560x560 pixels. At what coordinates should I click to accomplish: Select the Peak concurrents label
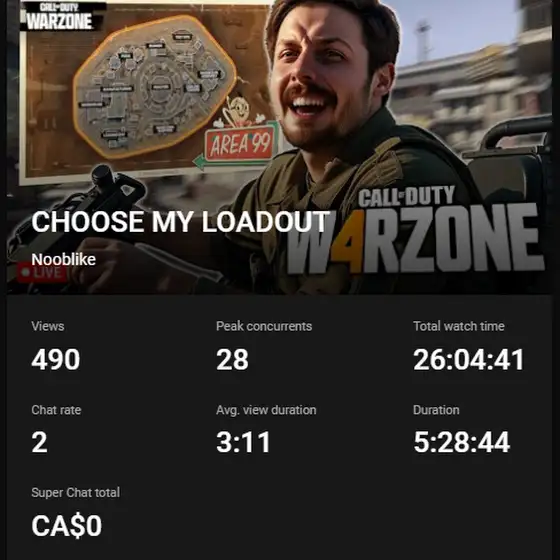point(264,326)
